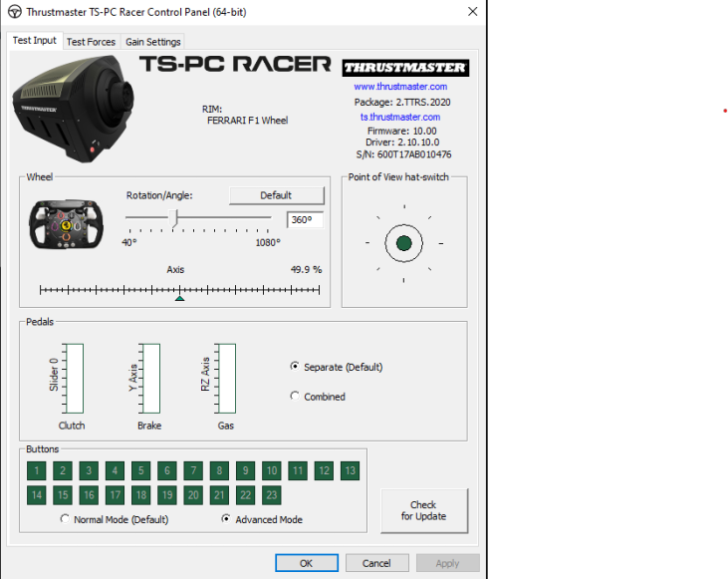Image resolution: width=728 pixels, height=579 pixels.
Task: Close the control panel window
Action: [473, 12]
